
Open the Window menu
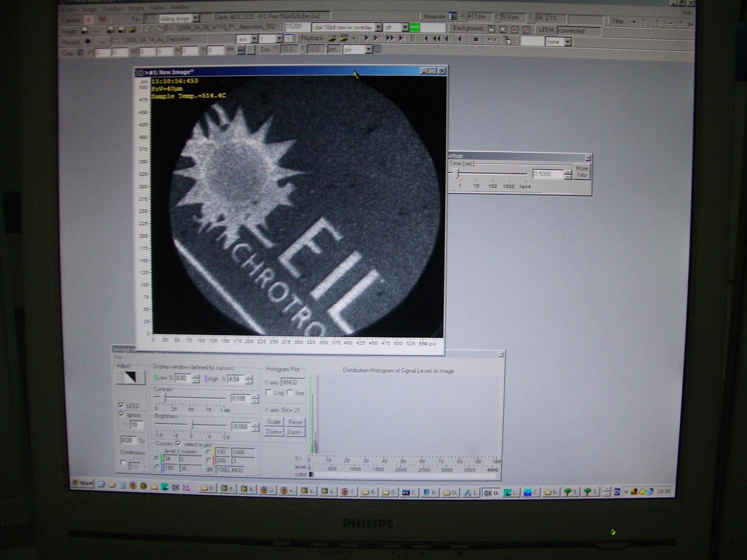pos(179,7)
